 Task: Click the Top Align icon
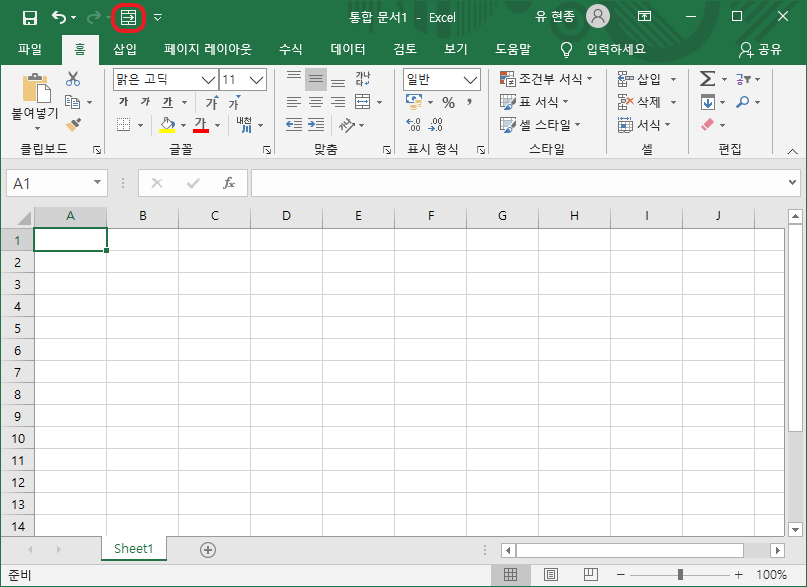[x=294, y=77]
